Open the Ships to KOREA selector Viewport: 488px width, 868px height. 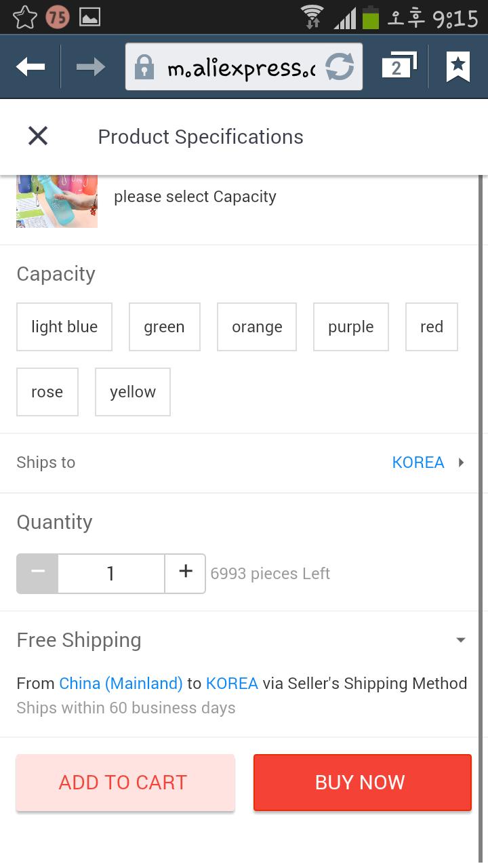(x=427, y=462)
